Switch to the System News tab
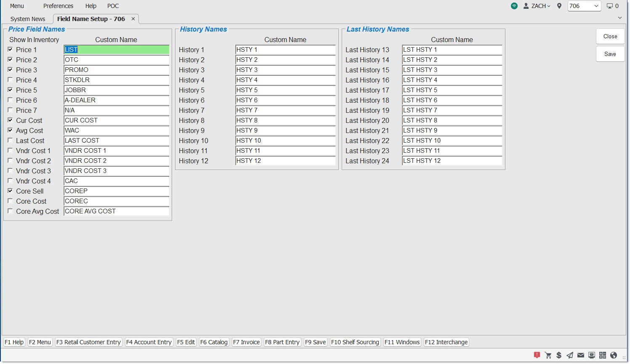 28,19
